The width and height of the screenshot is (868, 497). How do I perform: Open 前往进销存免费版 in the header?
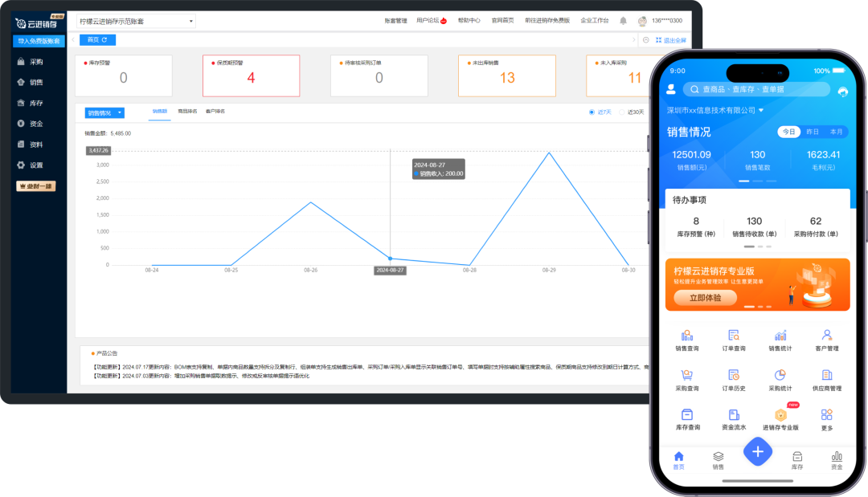point(547,20)
